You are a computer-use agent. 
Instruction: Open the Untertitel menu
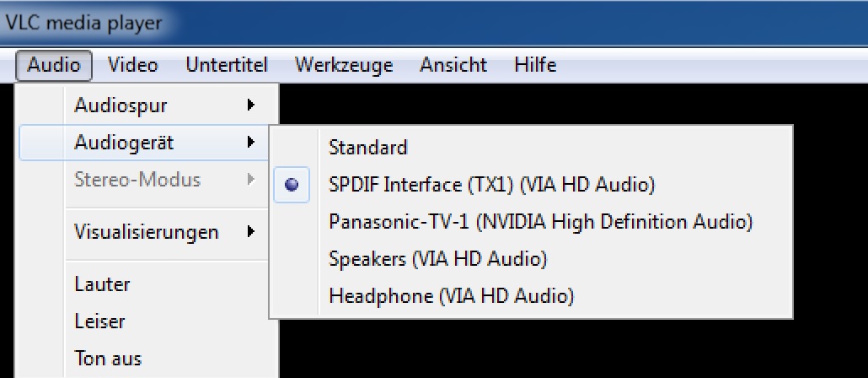point(227,65)
